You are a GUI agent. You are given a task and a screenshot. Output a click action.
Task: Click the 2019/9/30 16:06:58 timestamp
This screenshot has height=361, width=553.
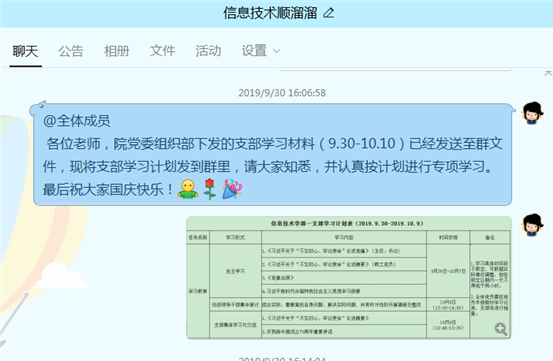point(282,93)
